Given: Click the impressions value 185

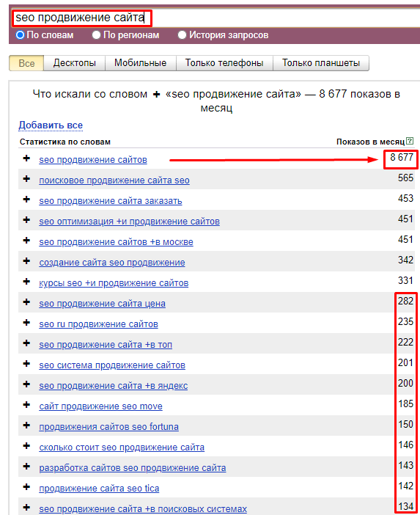Looking at the screenshot, I should (x=405, y=403).
